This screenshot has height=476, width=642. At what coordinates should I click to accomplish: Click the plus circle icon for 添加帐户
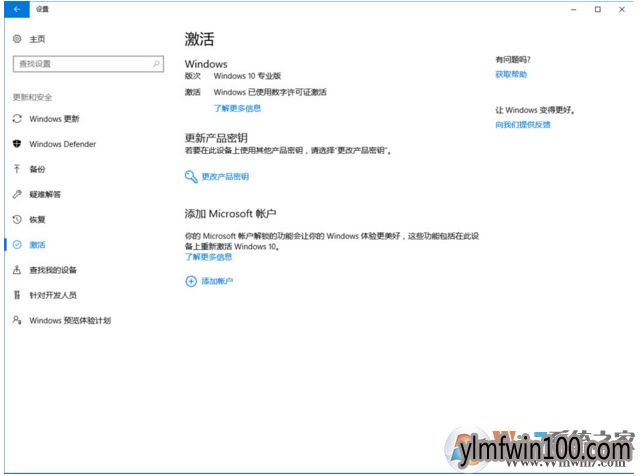tap(191, 281)
